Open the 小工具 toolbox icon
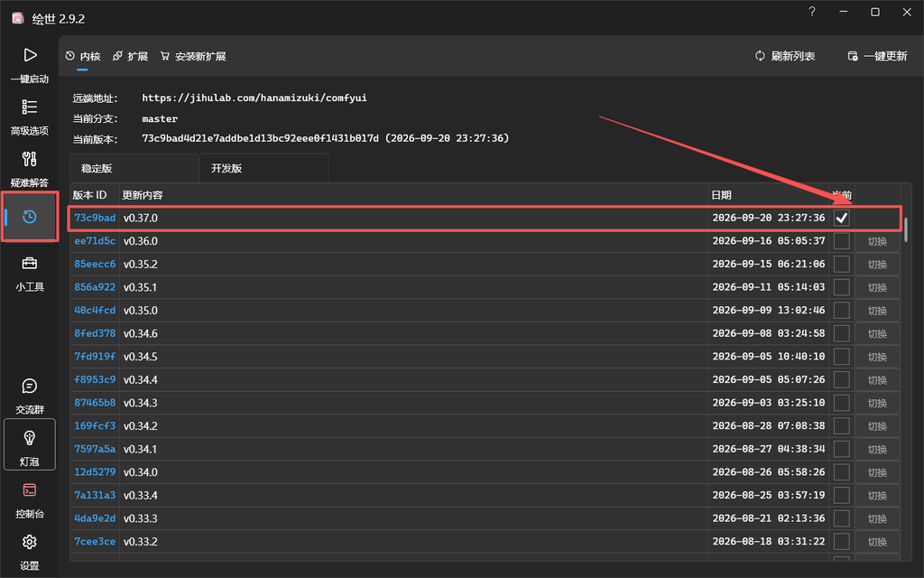Screen dimensions: 924x578 click(x=30, y=263)
